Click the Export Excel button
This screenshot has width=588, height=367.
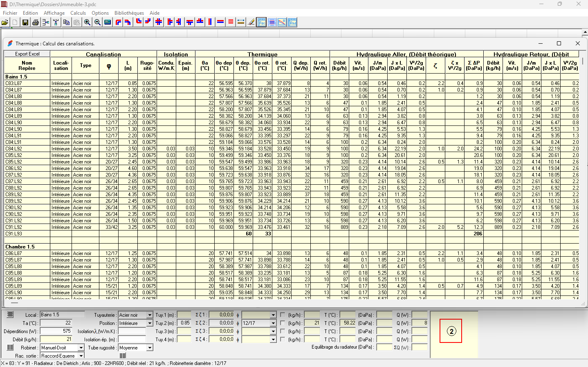coord(27,54)
